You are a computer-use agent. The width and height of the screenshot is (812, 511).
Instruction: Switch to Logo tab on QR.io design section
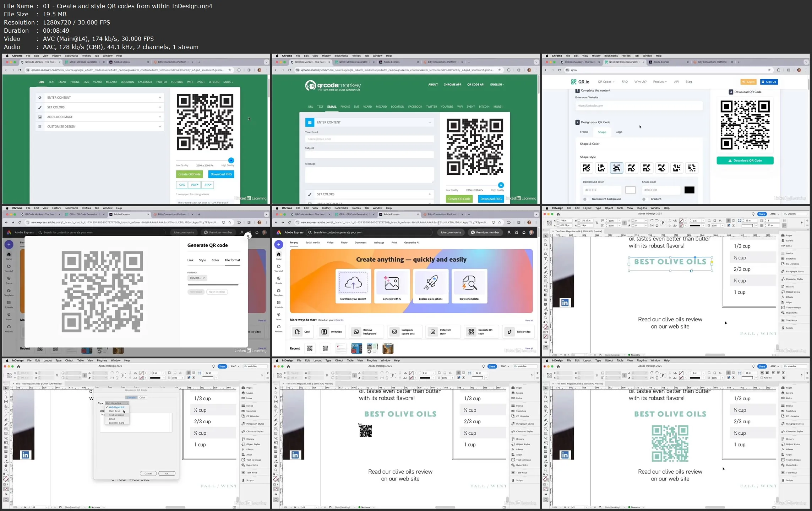click(x=619, y=132)
